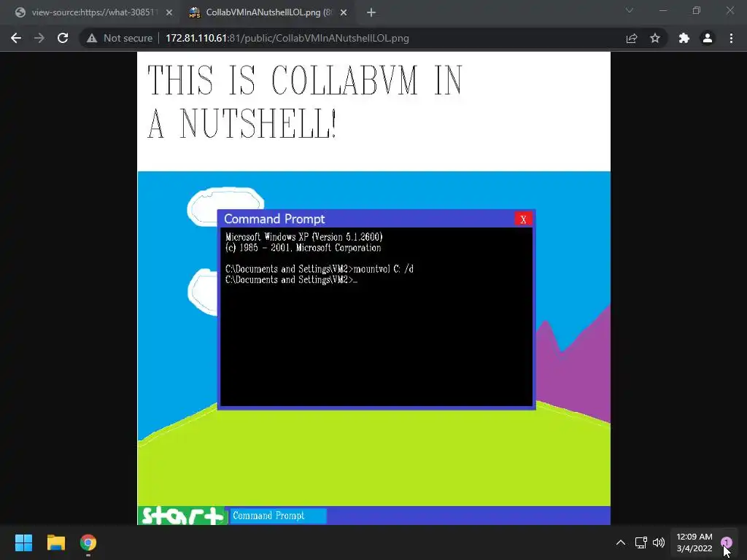747x560 pixels.
Task: Minimize the Chrome window
Action: coord(663,10)
